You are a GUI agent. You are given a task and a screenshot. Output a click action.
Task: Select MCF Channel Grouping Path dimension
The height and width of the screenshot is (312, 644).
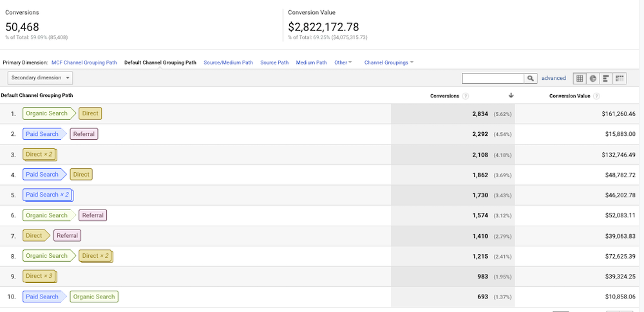click(x=84, y=63)
